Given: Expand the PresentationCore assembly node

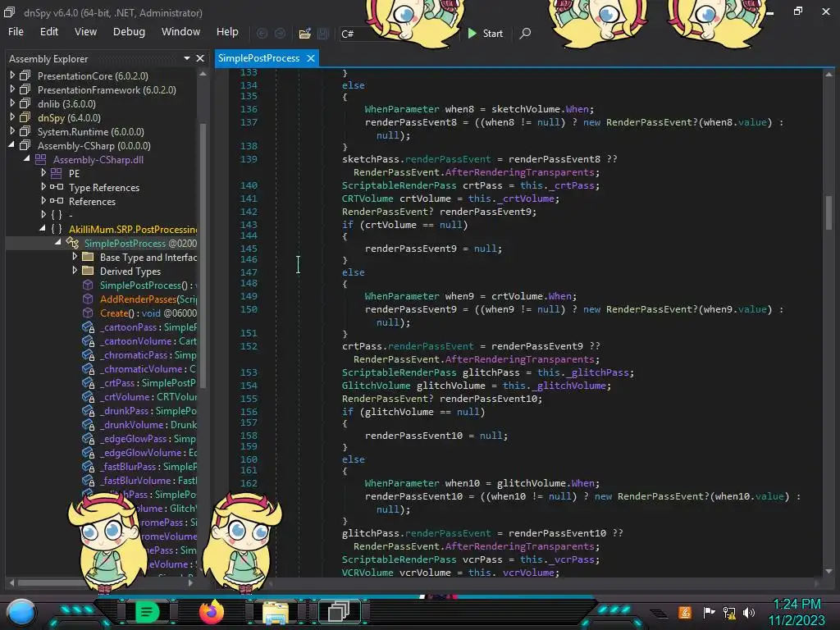Looking at the screenshot, I should tap(12, 75).
